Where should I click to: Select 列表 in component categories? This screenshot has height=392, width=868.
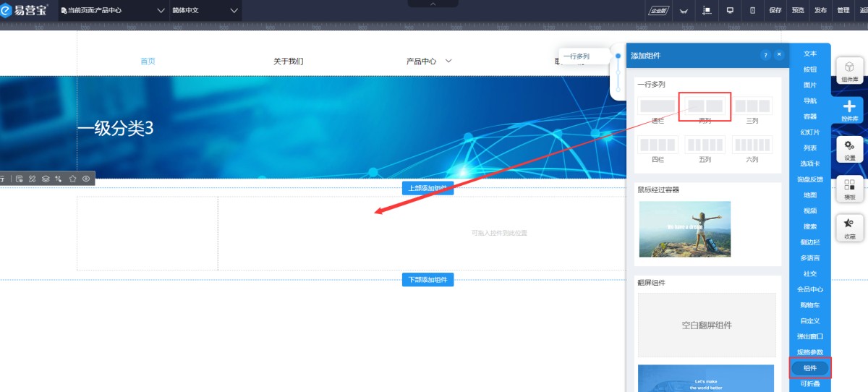click(x=810, y=148)
